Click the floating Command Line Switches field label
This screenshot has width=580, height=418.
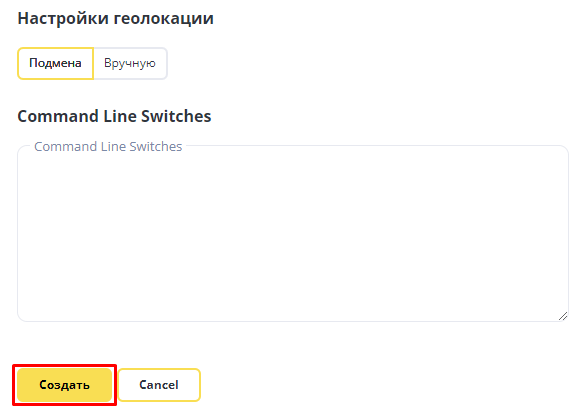point(108,146)
